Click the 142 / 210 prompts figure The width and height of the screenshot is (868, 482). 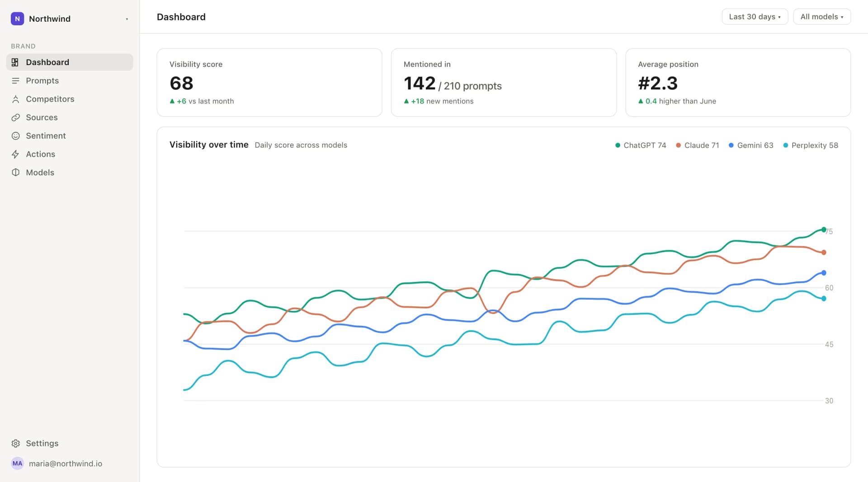pyautogui.click(x=453, y=84)
